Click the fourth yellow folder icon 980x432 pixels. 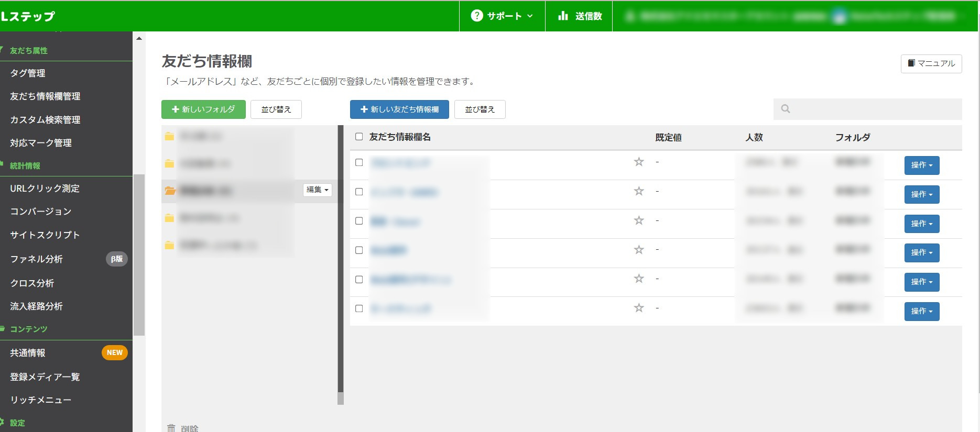tap(169, 218)
